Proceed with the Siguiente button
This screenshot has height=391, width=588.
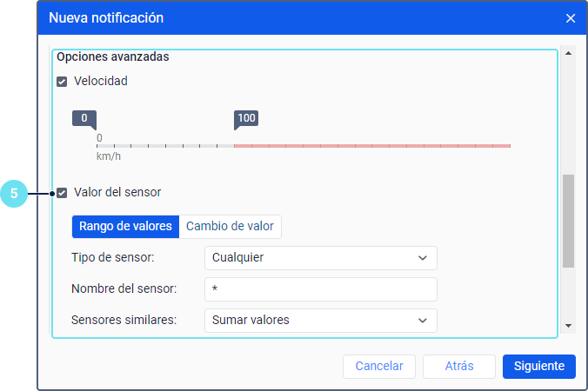(x=539, y=367)
